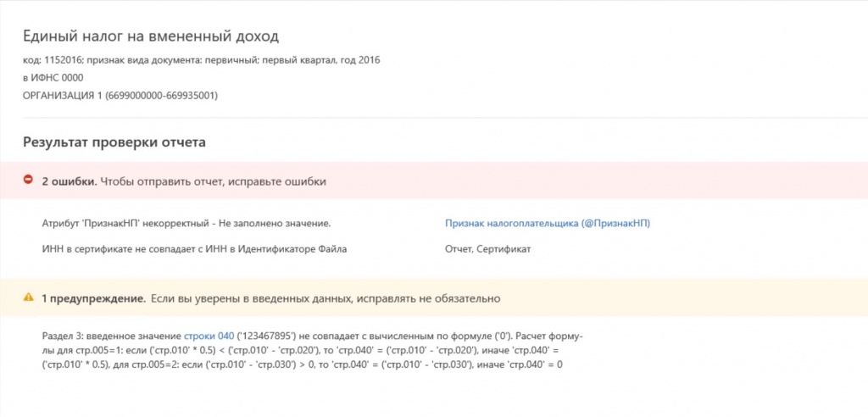
Task: Click the bold 1 предупреждение label
Action: coord(93,299)
